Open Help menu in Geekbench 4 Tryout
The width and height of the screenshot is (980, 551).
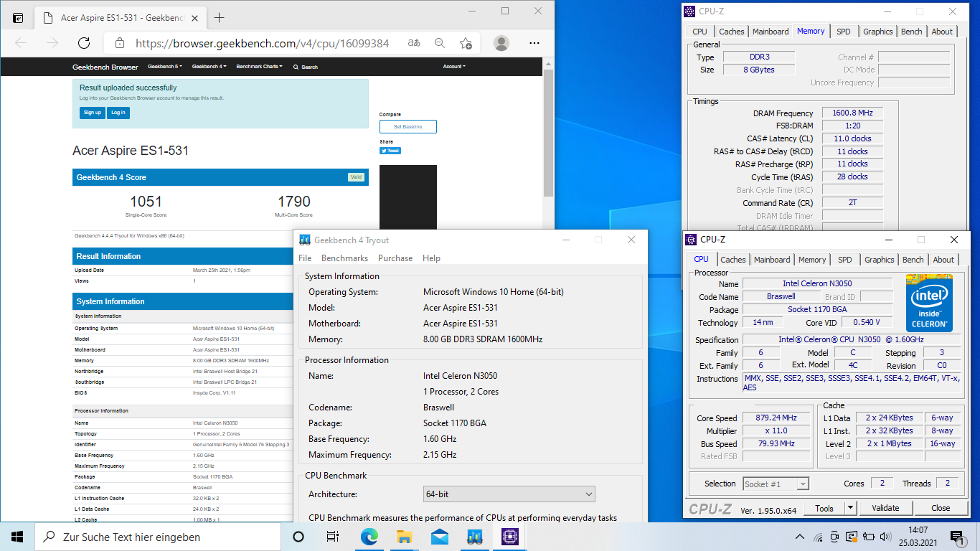click(431, 258)
